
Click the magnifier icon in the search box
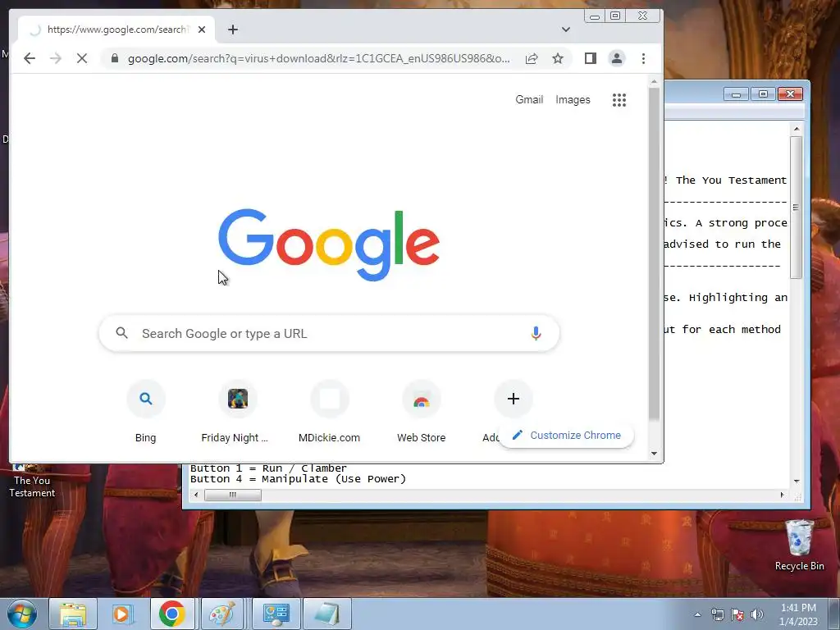(122, 333)
